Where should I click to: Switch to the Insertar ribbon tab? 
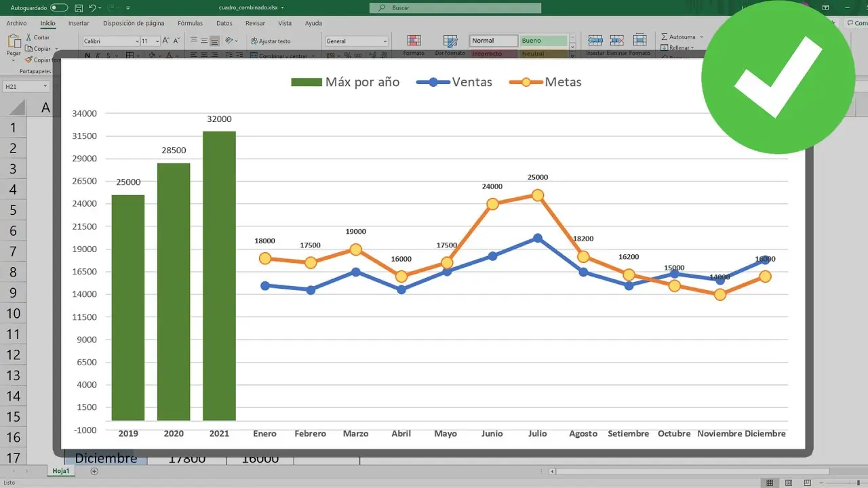(79, 23)
